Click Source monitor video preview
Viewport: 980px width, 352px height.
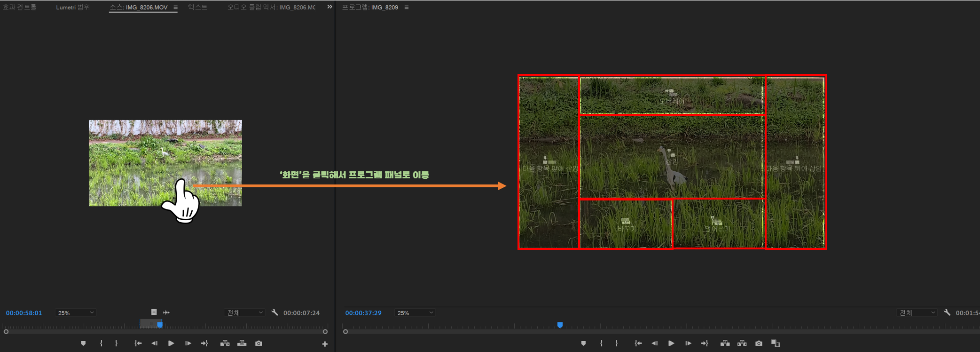(x=165, y=163)
